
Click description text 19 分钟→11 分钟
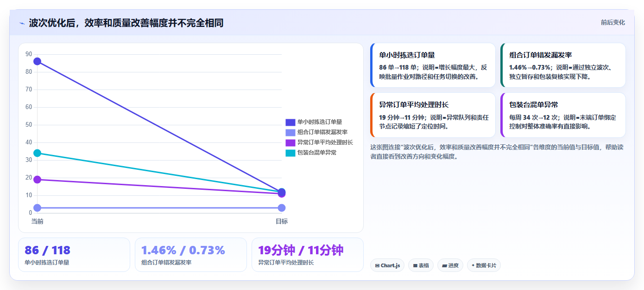click(x=401, y=117)
